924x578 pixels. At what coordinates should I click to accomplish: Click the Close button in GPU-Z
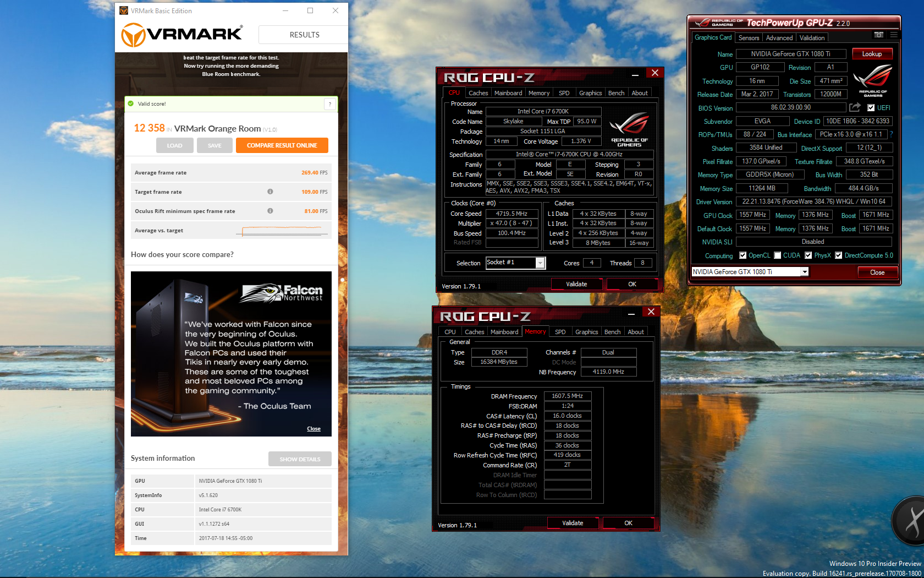(877, 272)
